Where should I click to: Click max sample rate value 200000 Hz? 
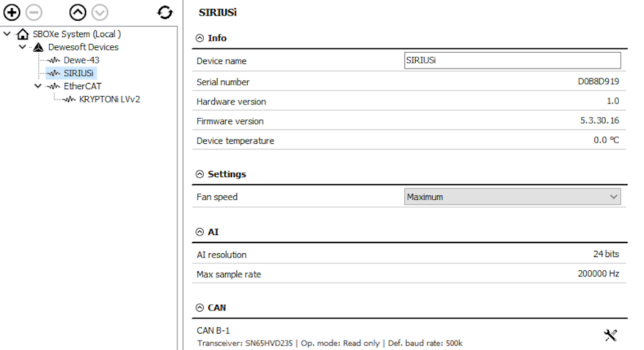tap(599, 274)
